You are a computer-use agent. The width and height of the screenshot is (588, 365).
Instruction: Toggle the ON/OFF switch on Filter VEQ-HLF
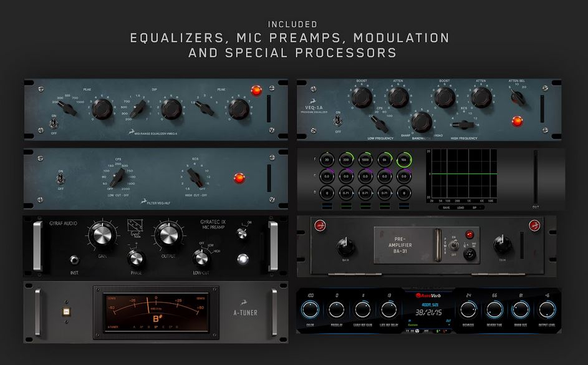[60, 179]
